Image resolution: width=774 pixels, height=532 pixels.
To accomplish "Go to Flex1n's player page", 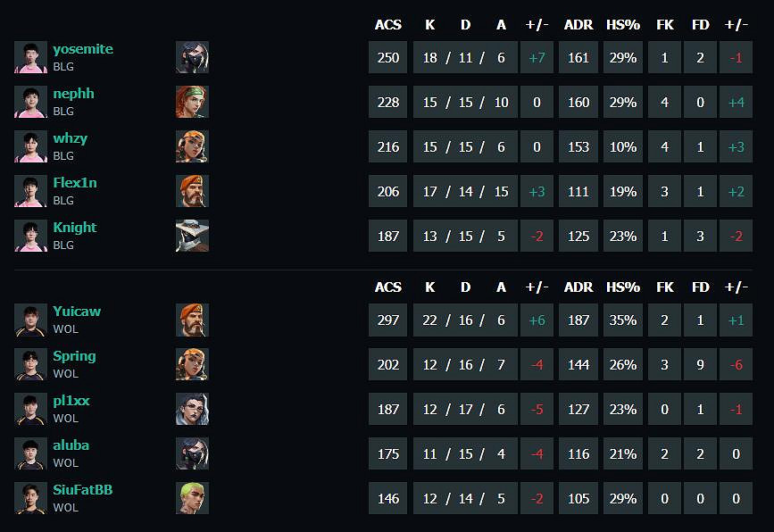I will coord(75,183).
